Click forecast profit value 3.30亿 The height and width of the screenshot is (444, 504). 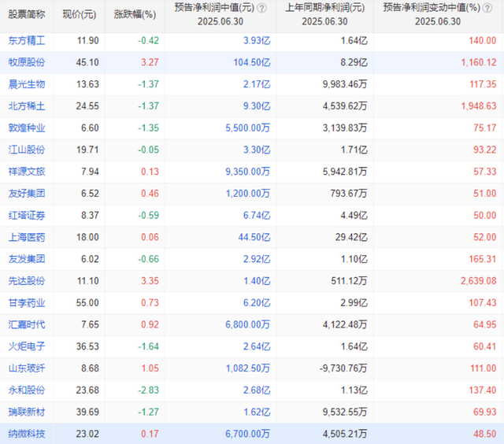point(257,150)
